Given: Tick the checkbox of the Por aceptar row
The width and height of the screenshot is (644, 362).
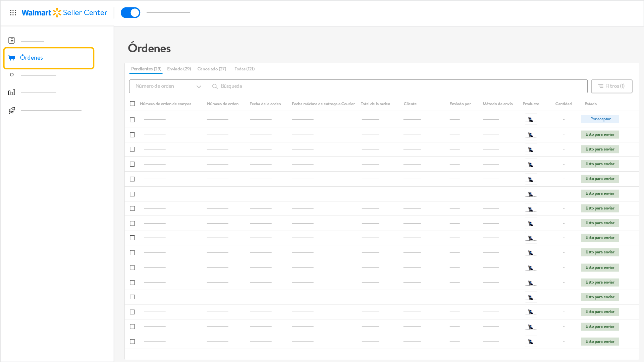Looking at the screenshot, I should tap(132, 120).
